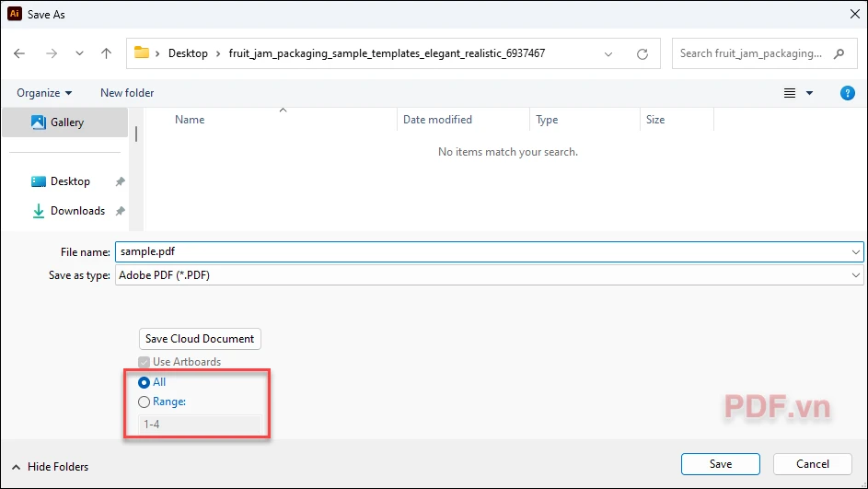The height and width of the screenshot is (489, 868).
Task: Click the search magnifier icon
Action: pos(839,53)
